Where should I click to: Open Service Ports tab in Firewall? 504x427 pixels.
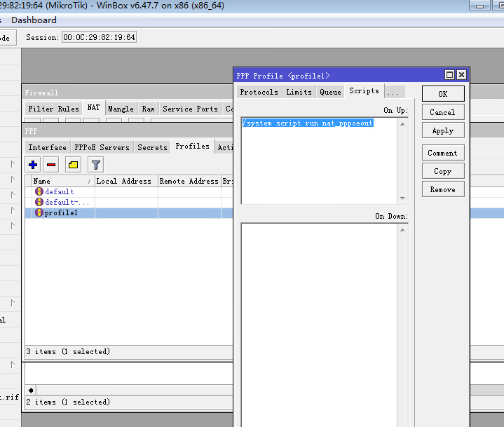190,109
